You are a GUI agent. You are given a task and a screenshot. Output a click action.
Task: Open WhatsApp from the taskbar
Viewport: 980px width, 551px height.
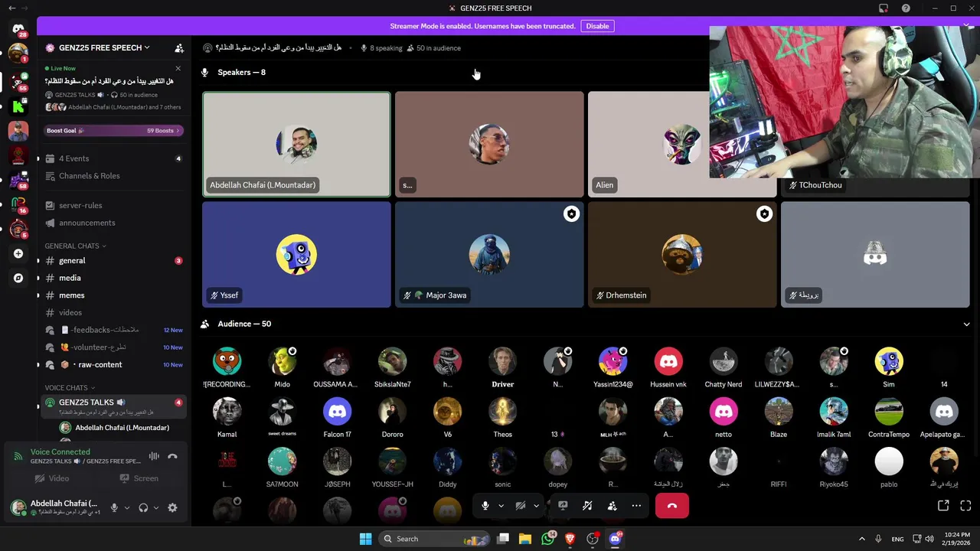[547, 539]
